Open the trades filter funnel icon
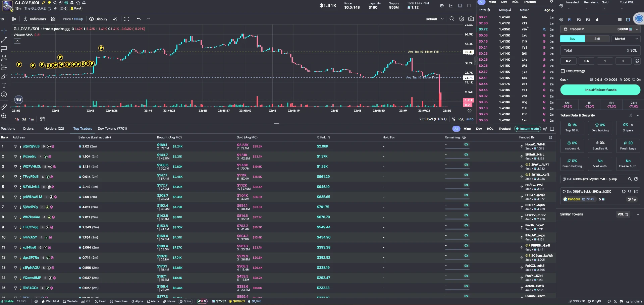Viewport: 644px width, 305px height. pos(551,2)
